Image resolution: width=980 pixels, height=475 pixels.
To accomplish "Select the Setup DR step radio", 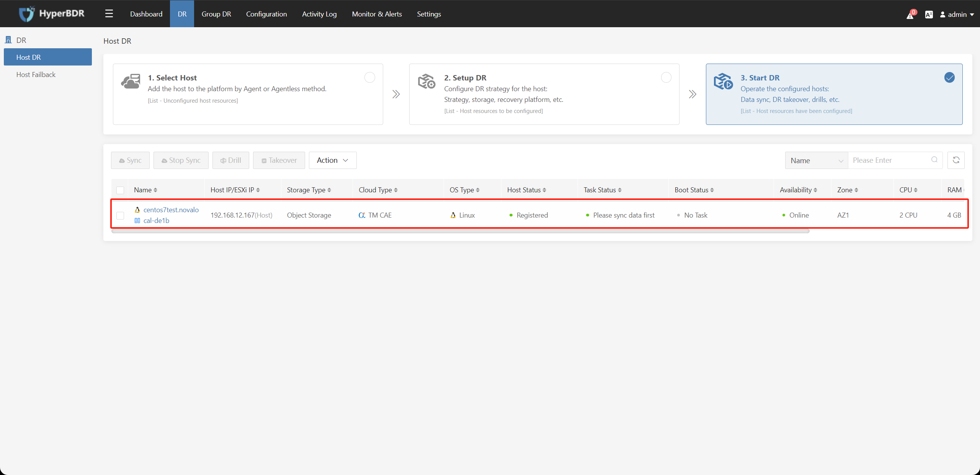I will point(666,77).
